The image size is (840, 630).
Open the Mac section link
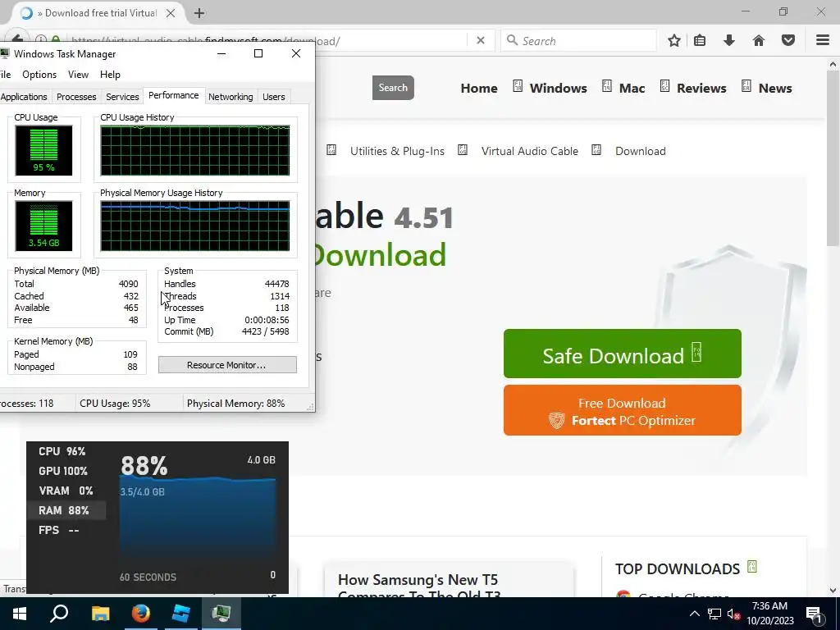point(632,89)
